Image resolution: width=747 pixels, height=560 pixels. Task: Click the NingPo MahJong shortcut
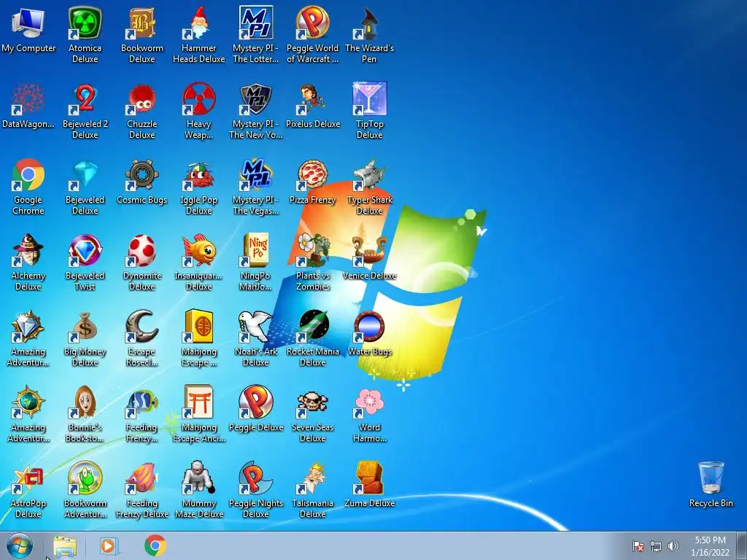click(256, 251)
